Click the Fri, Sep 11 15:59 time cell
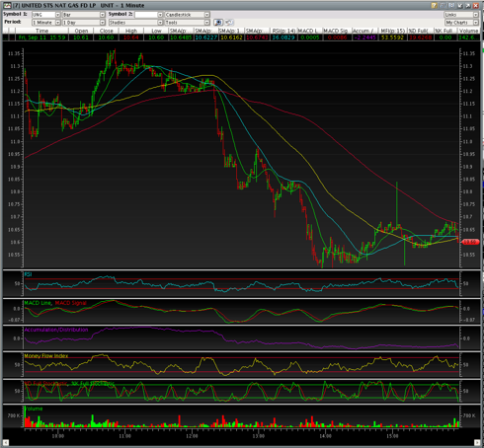This screenshot has height=448, width=484. pyautogui.click(x=41, y=37)
